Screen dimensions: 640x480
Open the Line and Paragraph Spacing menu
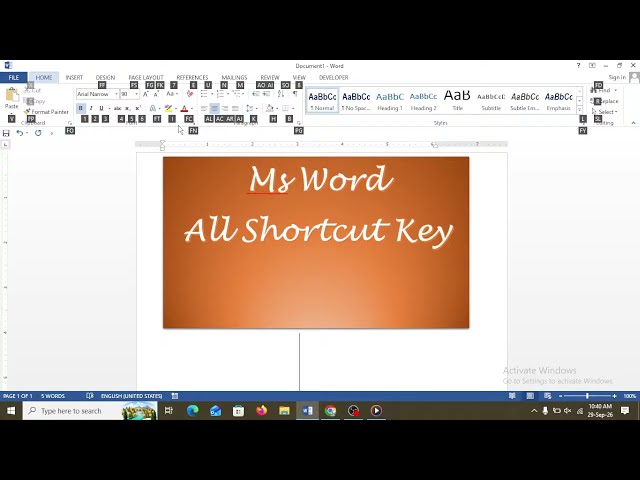coord(251,108)
